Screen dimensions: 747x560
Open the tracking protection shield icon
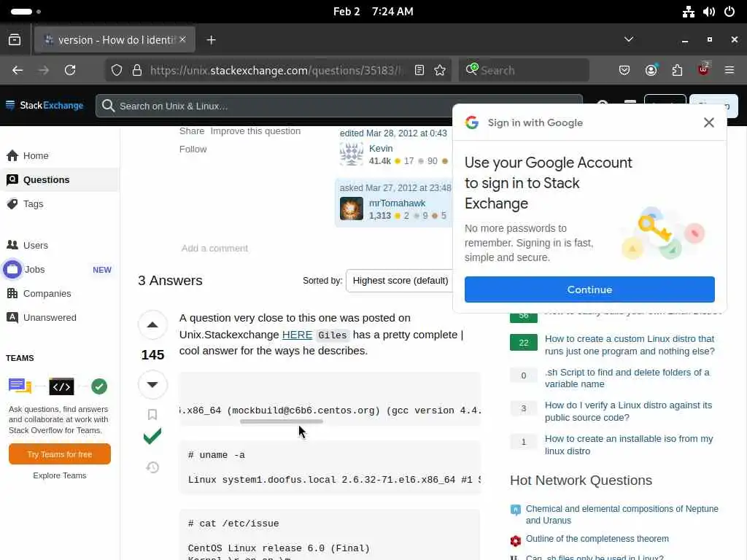point(117,70)
